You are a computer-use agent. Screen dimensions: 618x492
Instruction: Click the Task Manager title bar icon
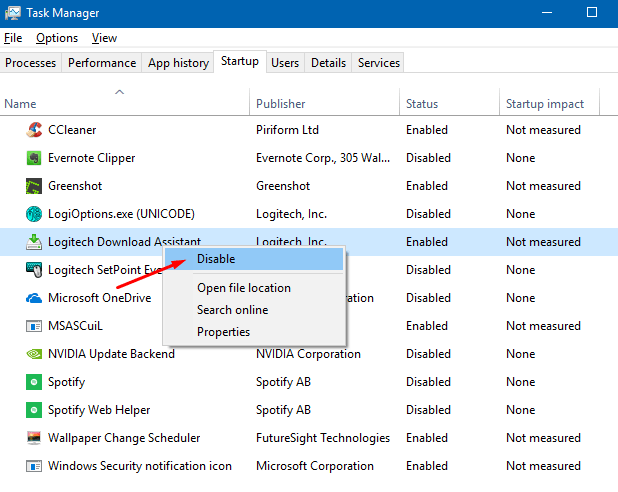[x=13, y=13]
